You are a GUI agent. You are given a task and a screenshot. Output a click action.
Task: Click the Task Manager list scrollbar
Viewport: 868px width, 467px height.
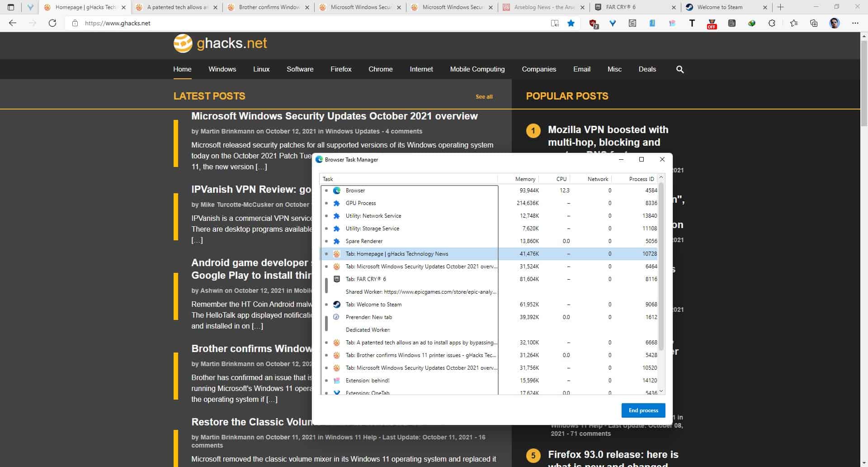tap(661, 266)
